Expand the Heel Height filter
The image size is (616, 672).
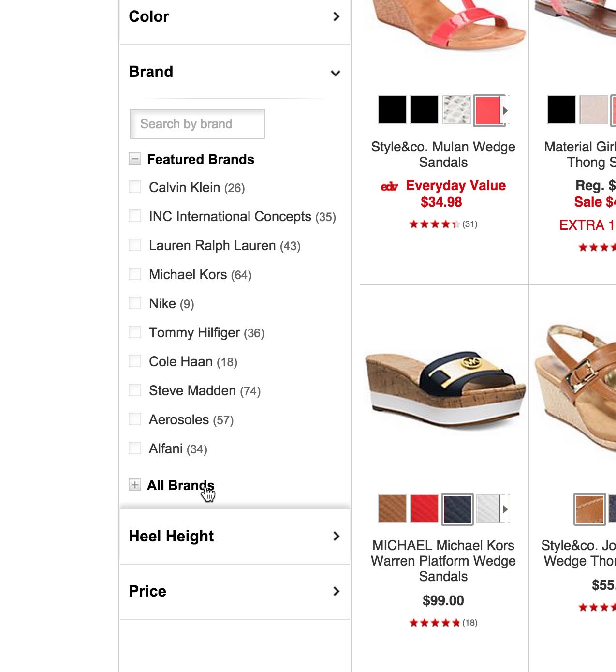tap(336, 536)
